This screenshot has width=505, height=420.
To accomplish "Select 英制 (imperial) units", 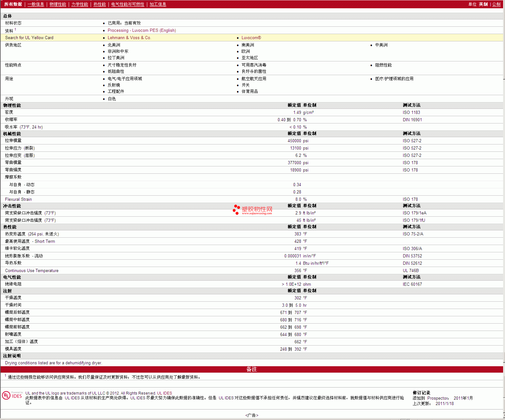I will (483, 4).
